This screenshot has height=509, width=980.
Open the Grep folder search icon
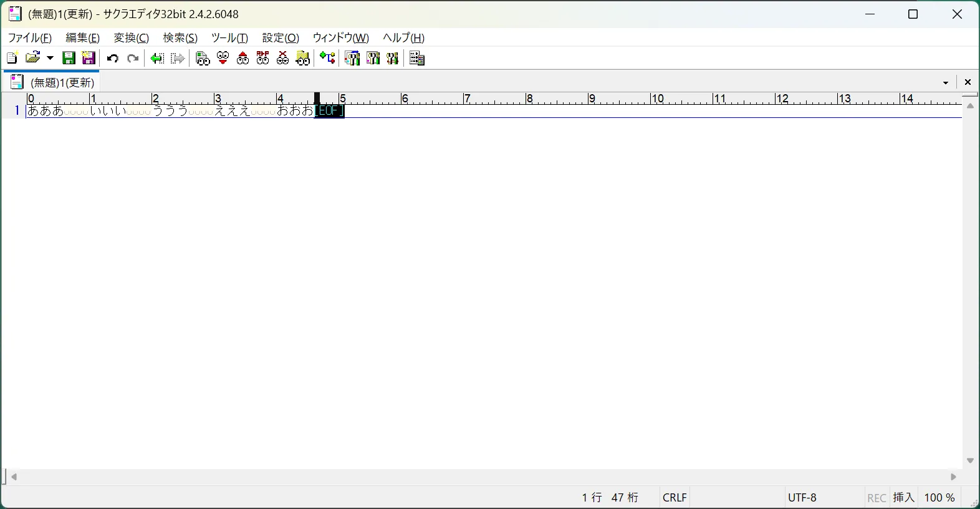click(x=302, y=58)
